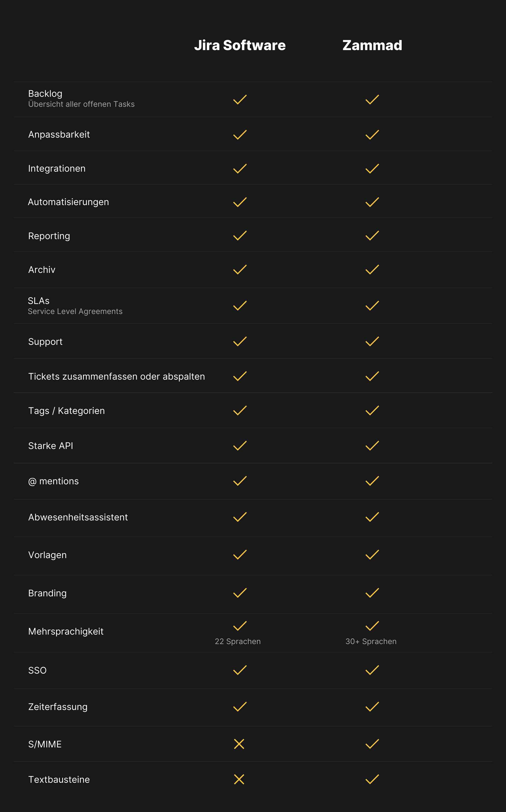Select the Zammad column heading
This screenshot has width=506, height=812.
tap(372, 45)
